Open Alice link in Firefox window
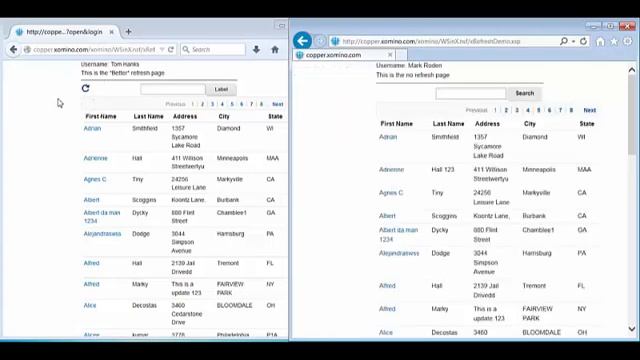Image resolution: width=640 pixels, height=360 pixels. (90, 305)
